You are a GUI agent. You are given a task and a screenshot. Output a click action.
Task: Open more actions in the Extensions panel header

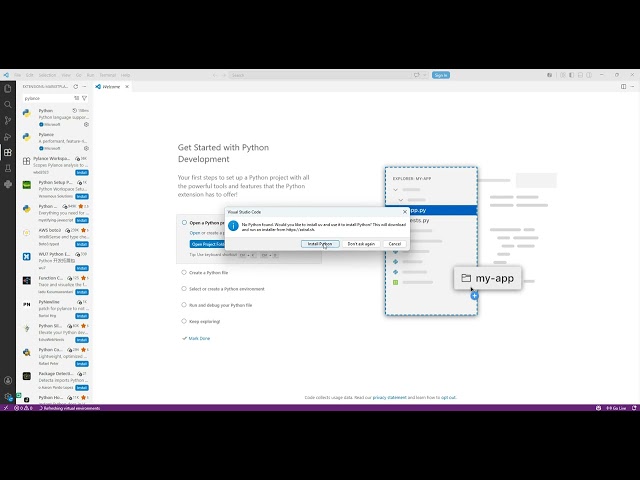[x=84, y=87]
